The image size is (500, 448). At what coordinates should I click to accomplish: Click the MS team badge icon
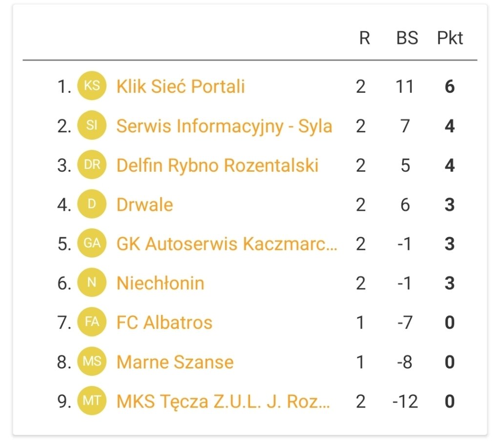click(x=92, y=361)
